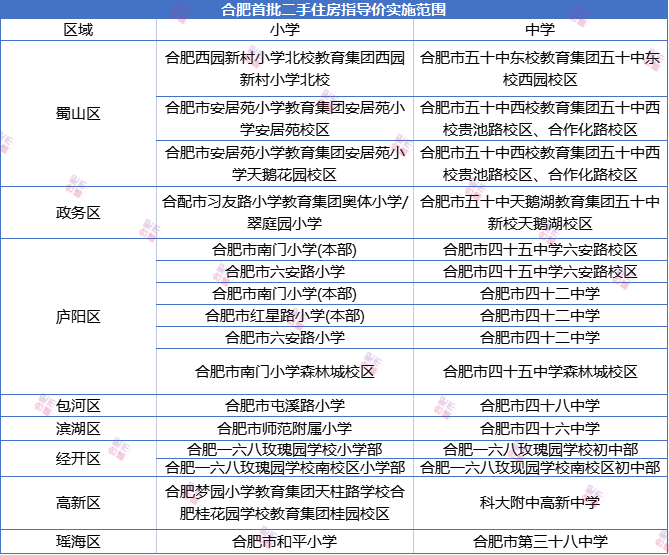The width and height of the screenshot is (669, 555).
Task: Click 南门小学(本部) beside 四十二中学
Action: pyautogui.click(x=285, y=293)
